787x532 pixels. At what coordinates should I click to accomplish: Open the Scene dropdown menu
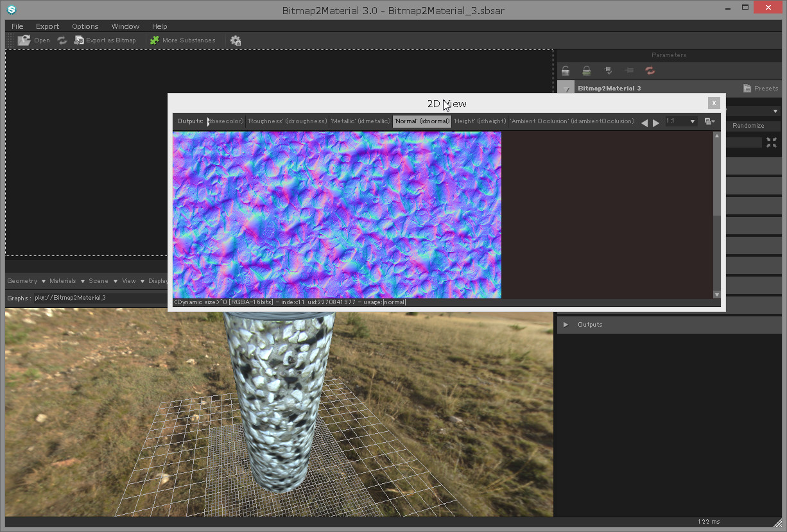point(103,281)
